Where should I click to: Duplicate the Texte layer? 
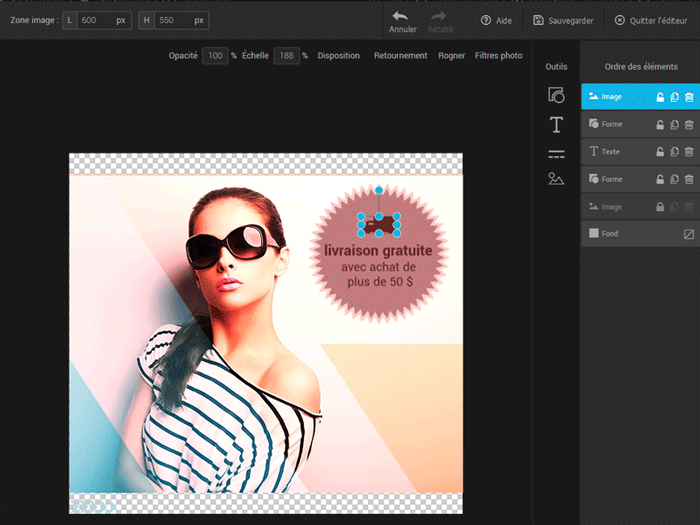coord(674,152)
